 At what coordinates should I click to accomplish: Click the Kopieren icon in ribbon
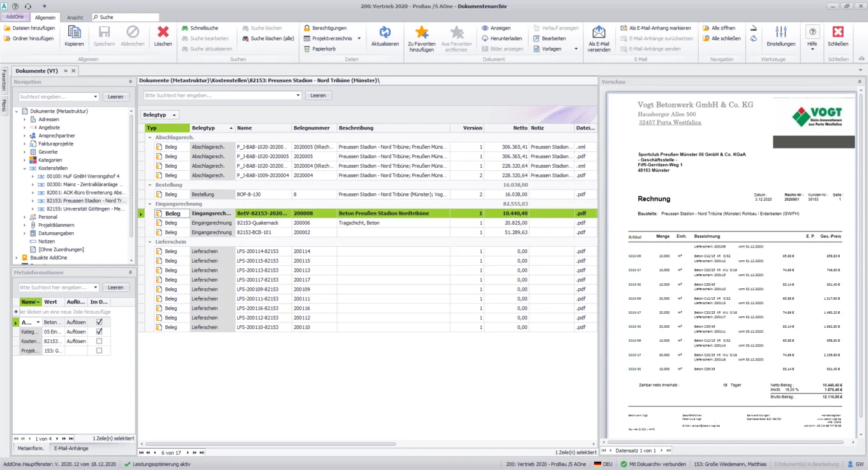click(x=74, y=33)
